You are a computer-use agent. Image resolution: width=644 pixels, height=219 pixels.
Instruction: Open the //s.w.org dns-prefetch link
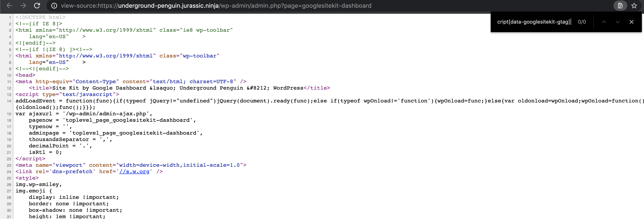pyautogui.click(x=134, y=172)
